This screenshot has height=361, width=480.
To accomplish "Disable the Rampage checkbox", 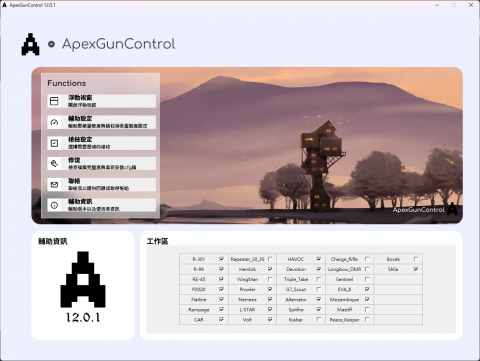I will point(221,309).
